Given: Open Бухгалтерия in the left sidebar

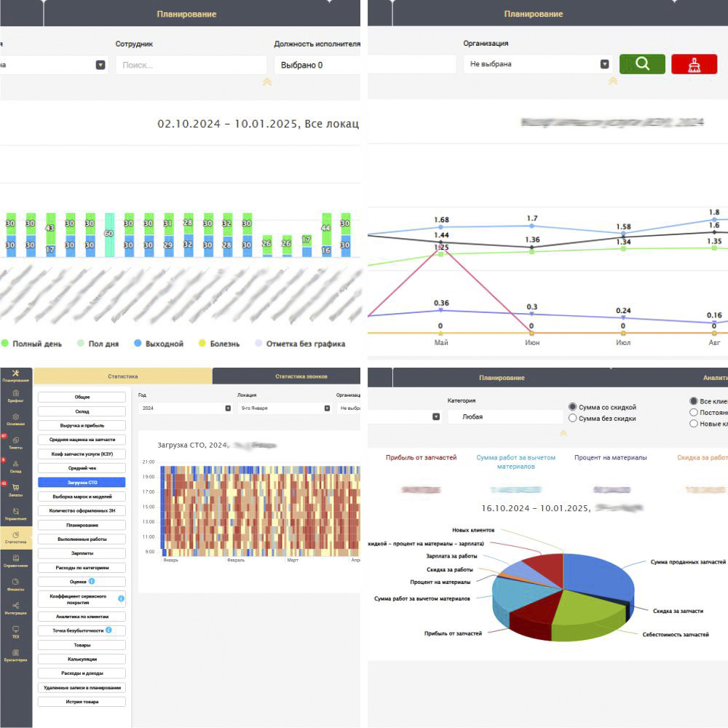Looking at the screenshot, I should [x=15, y=654].
